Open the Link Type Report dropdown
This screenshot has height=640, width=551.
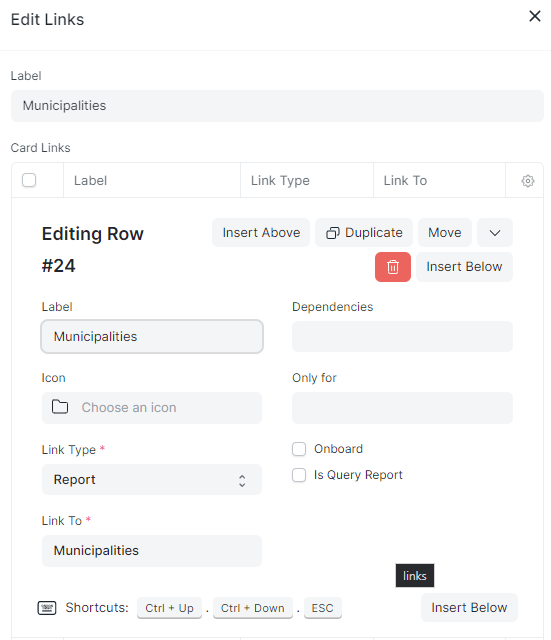point(152,480)
